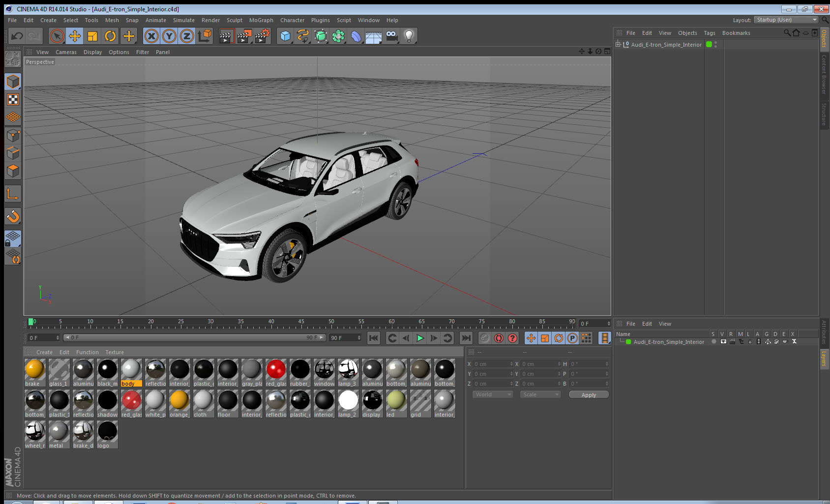Click the Objects side tab
This screenshot has width=830, height=504.
coord(825,39)
